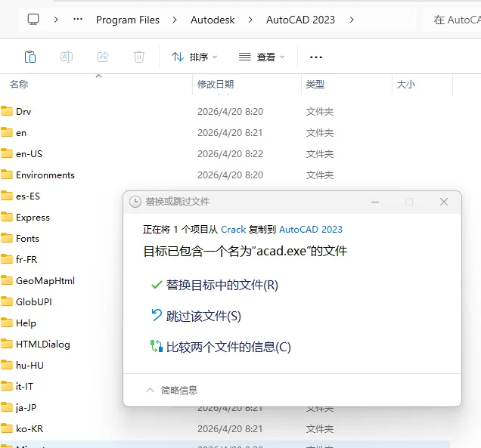Minimize the 替换或跳过文件 dialog
Screen dimensions: 481x448
(x=375, y=202)
